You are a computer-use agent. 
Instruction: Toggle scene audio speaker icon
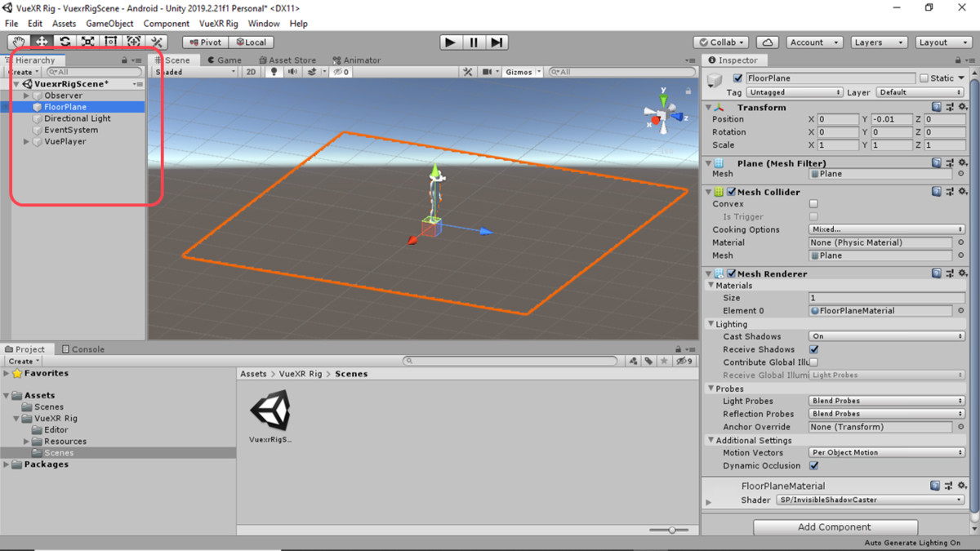[x=292, y=72]
